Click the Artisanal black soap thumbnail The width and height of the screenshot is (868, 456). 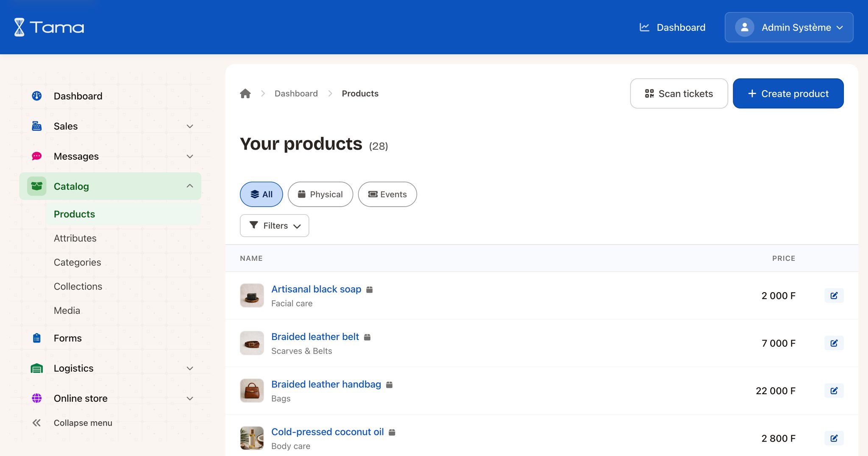click(252, 296)
